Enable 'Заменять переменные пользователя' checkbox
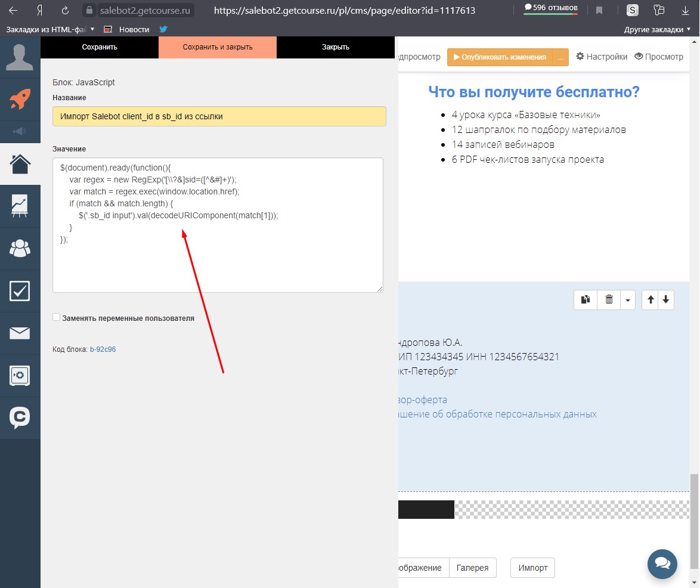This screenshot has height=588, width=700. [x=57, y=318]
